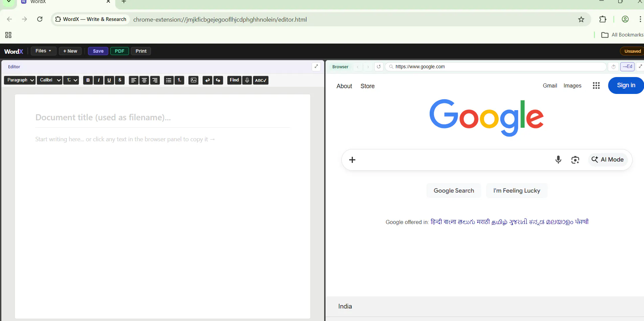
Task: Expand the editor panel to full width
Action: 316,67
